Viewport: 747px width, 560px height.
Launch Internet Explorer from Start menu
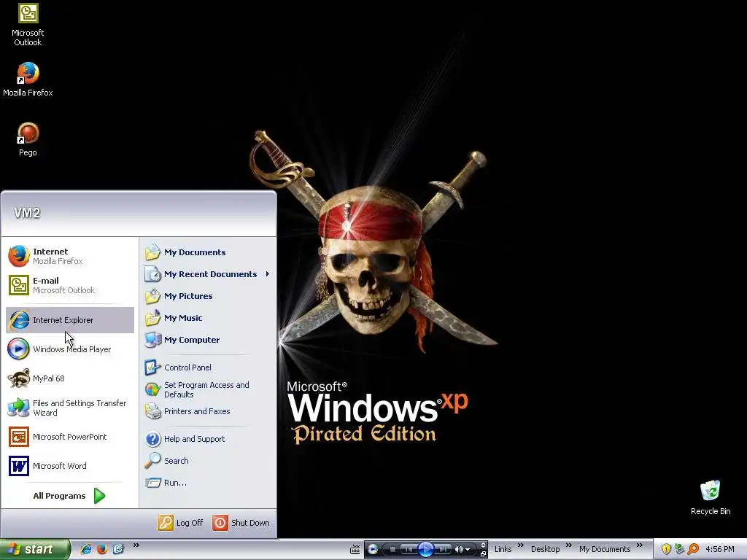coord(69,320)
